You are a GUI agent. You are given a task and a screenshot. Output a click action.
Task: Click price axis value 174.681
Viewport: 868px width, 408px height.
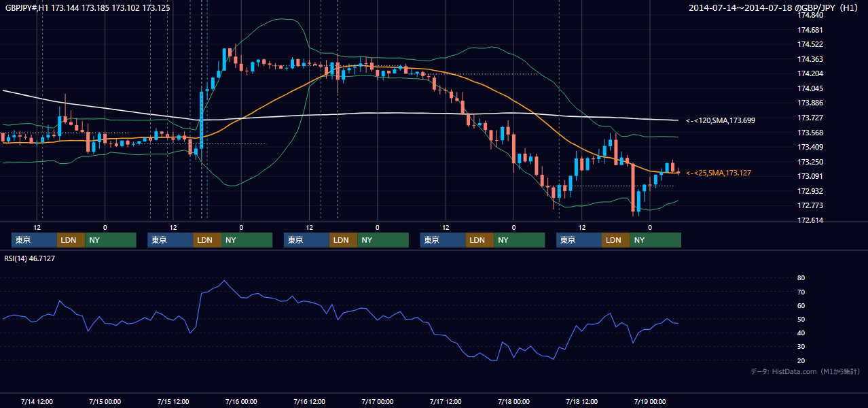[x=810, y=30]
